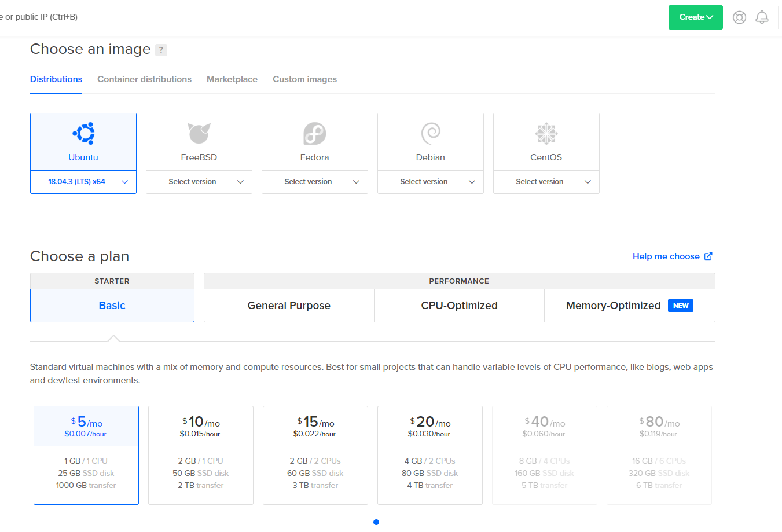The width and height of the screenshot is (782, 532).
Task: Open the notifications bell
Action: [x=762, y=17]
